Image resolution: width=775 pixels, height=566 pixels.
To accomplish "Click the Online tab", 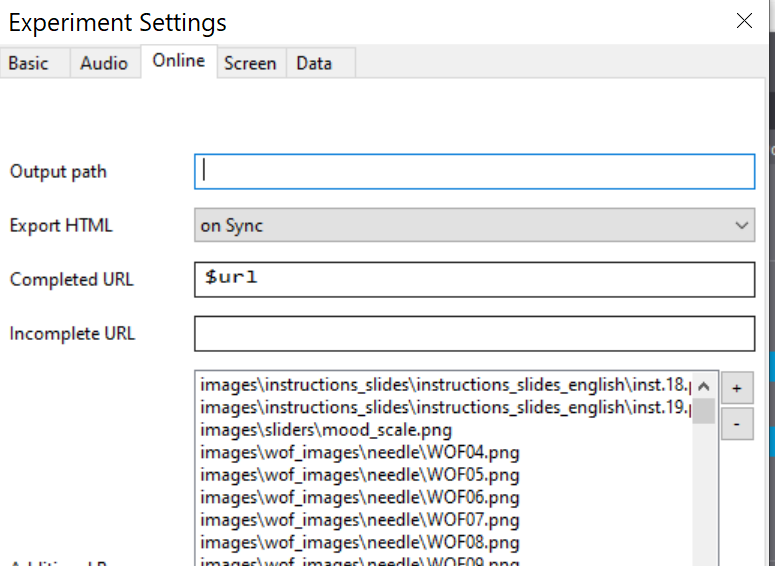I will coord(179,61).
